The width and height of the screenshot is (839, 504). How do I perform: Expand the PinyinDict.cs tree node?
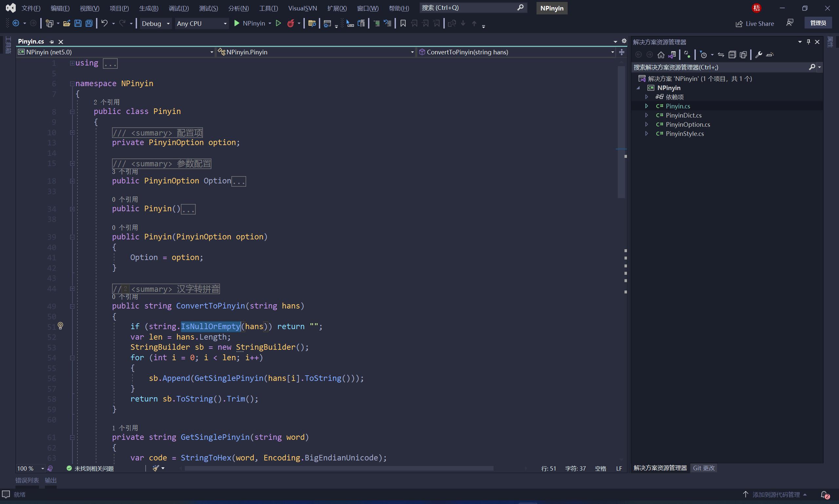[646, 115]
